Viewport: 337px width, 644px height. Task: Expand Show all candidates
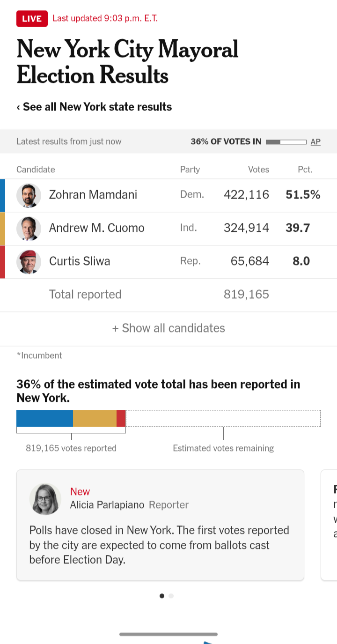(168, 328)
